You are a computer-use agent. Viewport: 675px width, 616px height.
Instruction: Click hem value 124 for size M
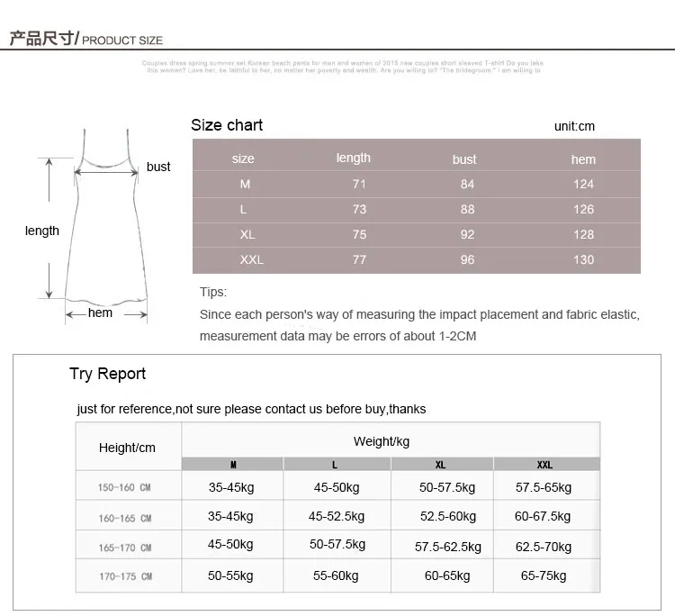point(583,185)
